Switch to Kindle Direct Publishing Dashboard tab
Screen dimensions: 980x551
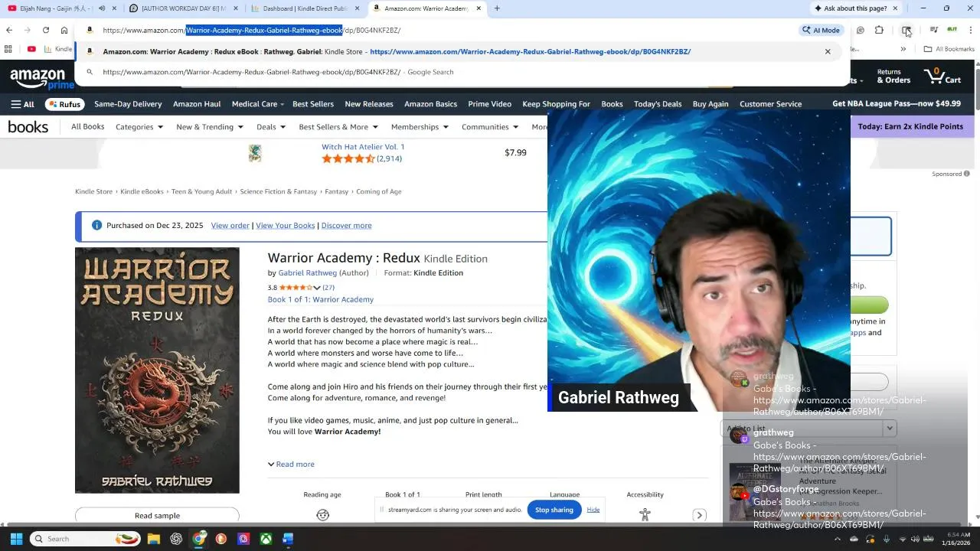pos(305,8)
